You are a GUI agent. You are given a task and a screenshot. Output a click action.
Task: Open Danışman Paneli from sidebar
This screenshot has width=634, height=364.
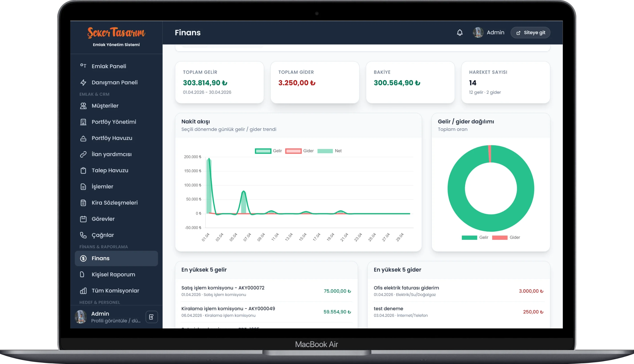(116, 82)
